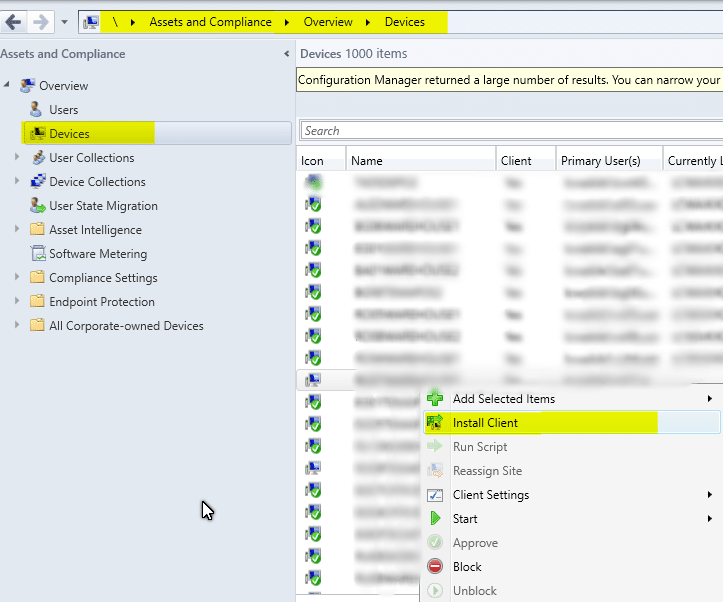723x602 pixels.
Task: Open User Collections in the tree
Action: pos(92,158)
